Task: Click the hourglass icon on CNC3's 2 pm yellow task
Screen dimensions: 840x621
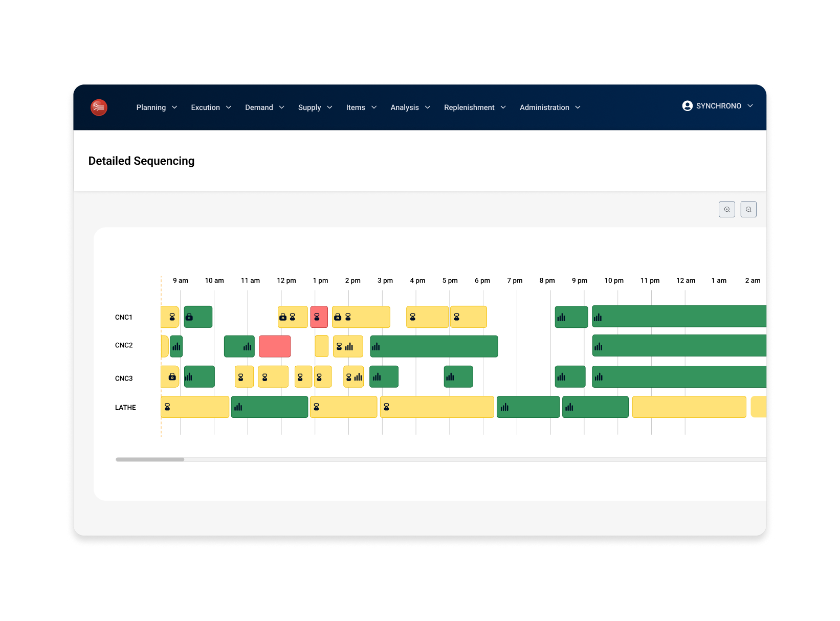Action: 348,376
